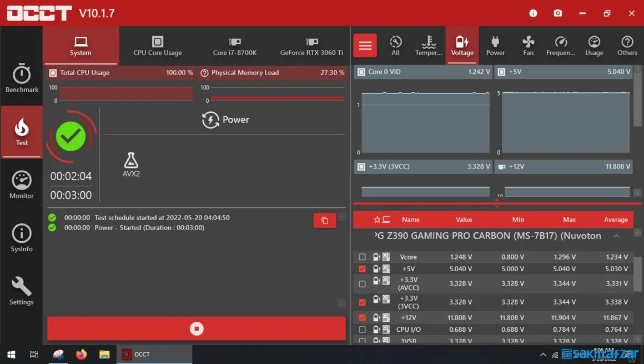Viewport: 644px width, 364px height.
Task: Click the OCCT taskbar button
Action: click(154, 354)
